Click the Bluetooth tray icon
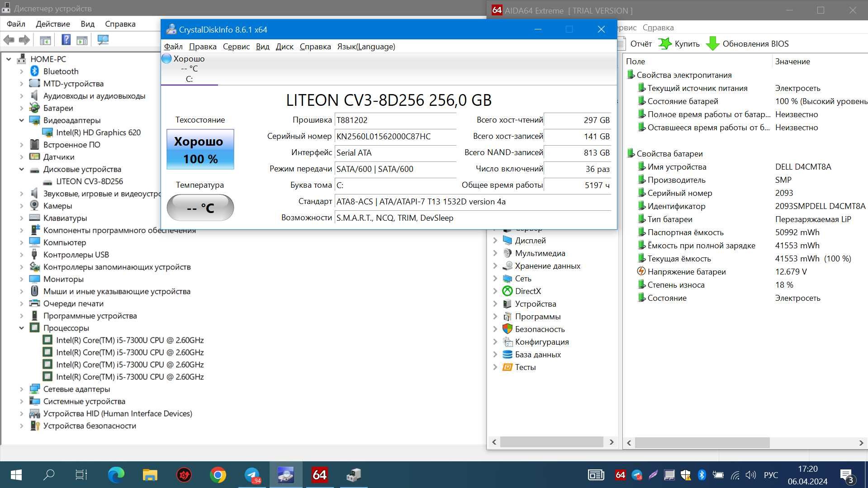Image resolution: width=868 pixels, height=488 pixels. click(x=702, y=474)
